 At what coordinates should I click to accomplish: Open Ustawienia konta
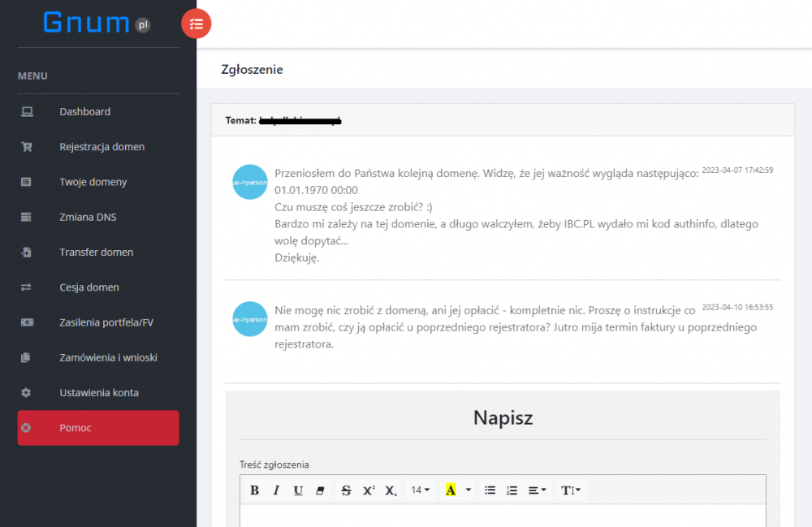coord(98,393)
